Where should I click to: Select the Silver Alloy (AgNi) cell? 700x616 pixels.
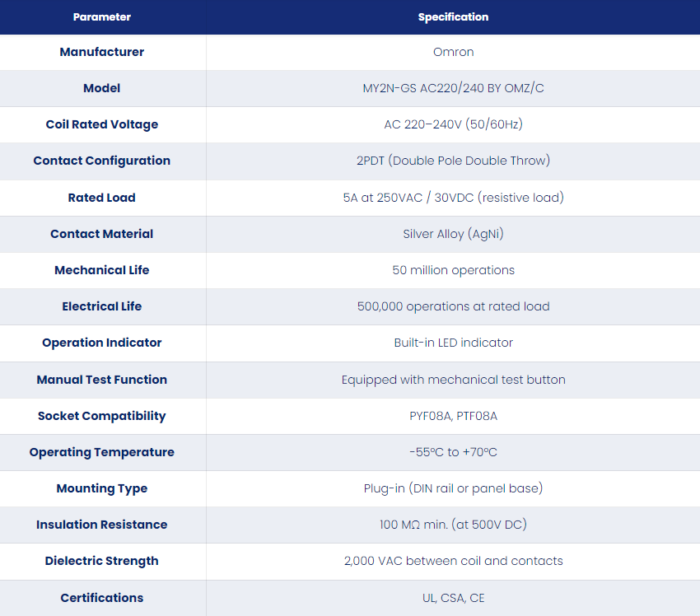click(453, 234)
